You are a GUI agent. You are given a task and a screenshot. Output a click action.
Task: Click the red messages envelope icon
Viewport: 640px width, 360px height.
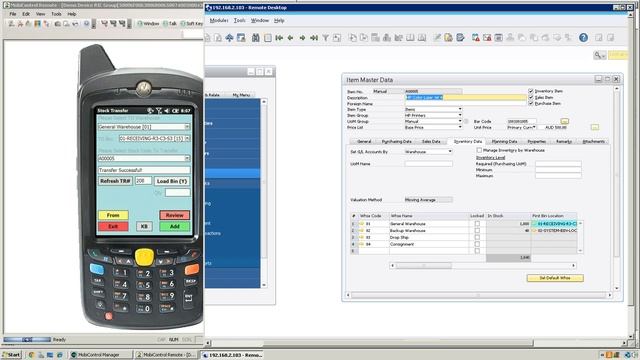pos(487,38)
